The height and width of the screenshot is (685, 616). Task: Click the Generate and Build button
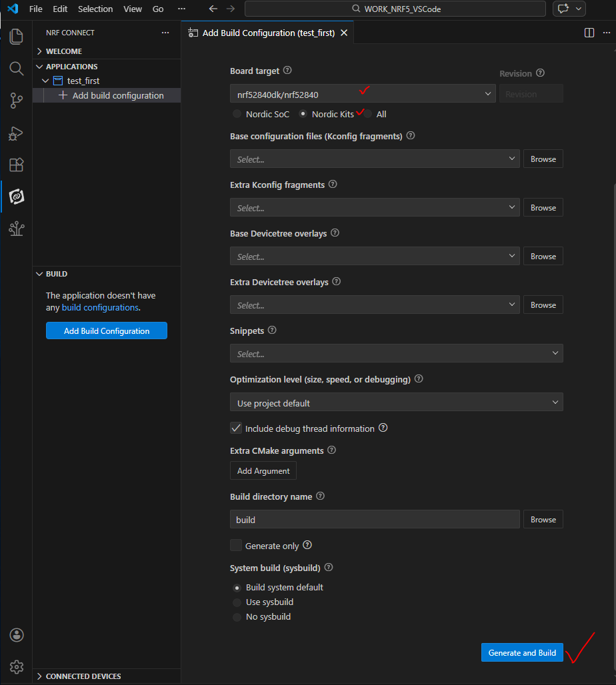click(522, 652)
